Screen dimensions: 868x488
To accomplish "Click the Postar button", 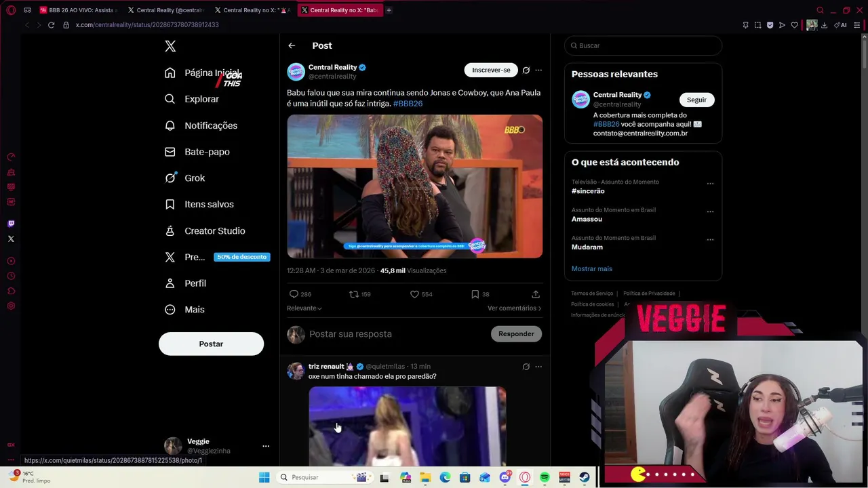I will coord(211,344).
